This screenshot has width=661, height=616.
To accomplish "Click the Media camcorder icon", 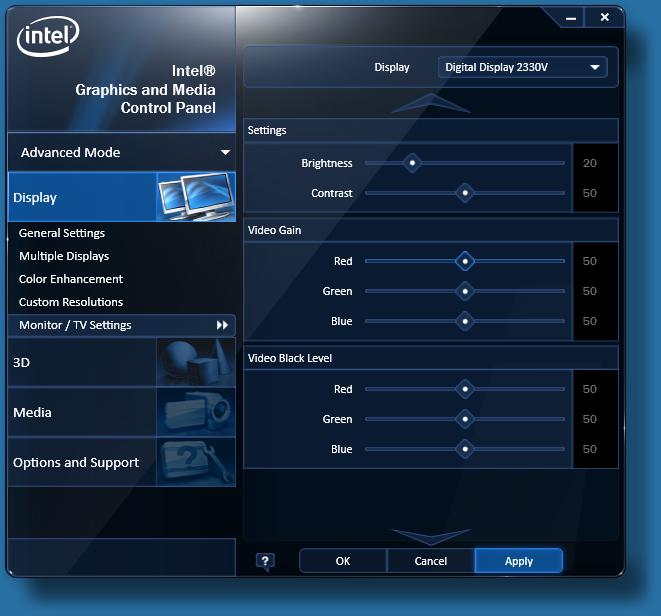I will click(196, 412).
